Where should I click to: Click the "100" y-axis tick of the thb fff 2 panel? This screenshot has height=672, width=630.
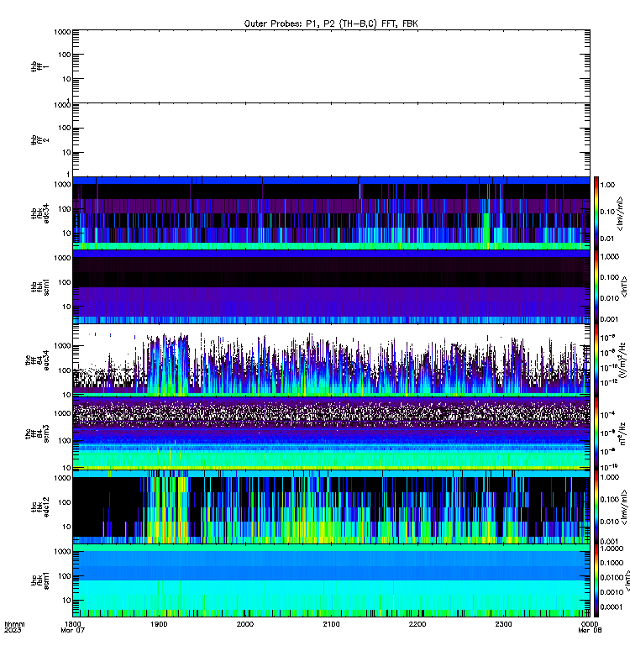pyautogui.click(x=65, y=128)
